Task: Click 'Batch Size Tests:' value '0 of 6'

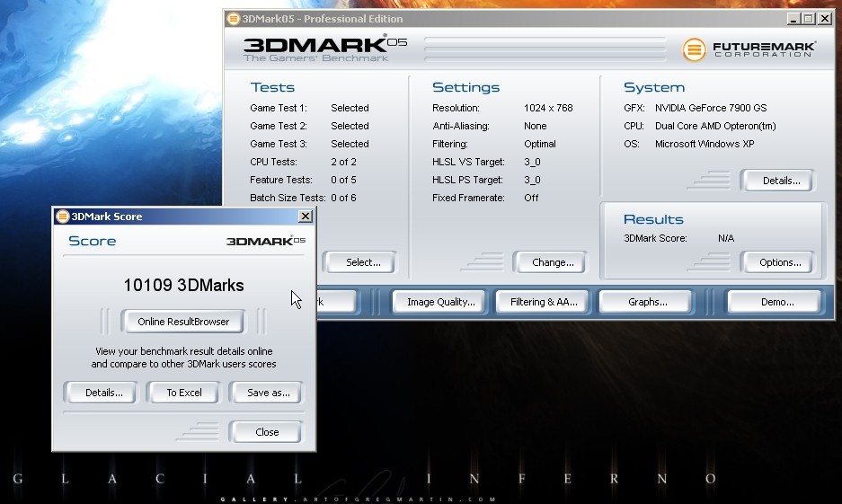Action: coord(343,198)
